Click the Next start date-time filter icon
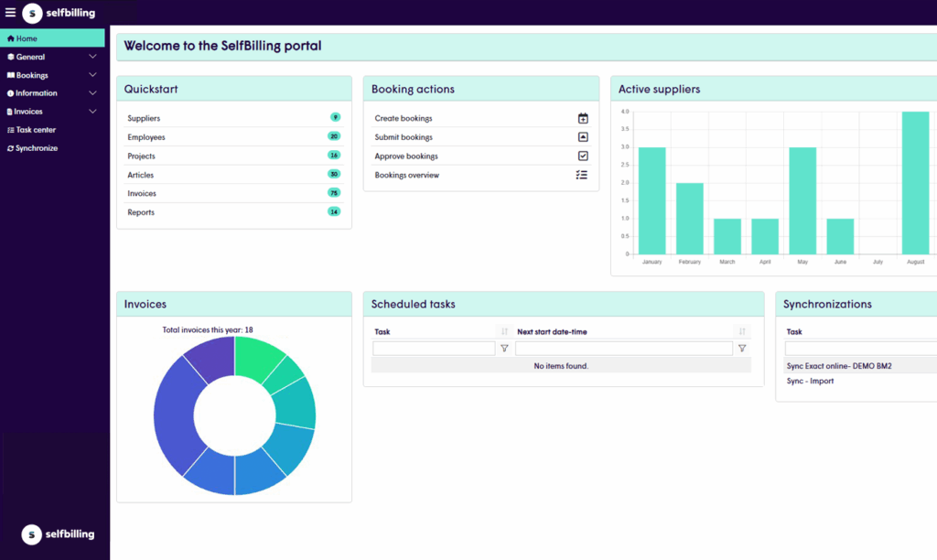The height and width of the screenshot is (560, 937). 742,349
